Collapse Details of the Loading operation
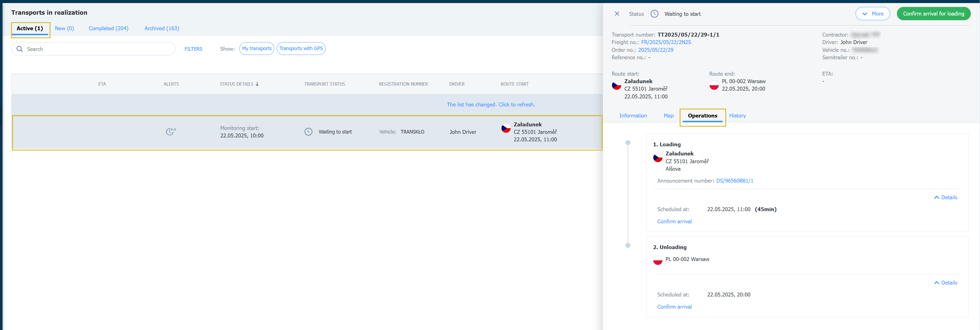 (945, 197)
